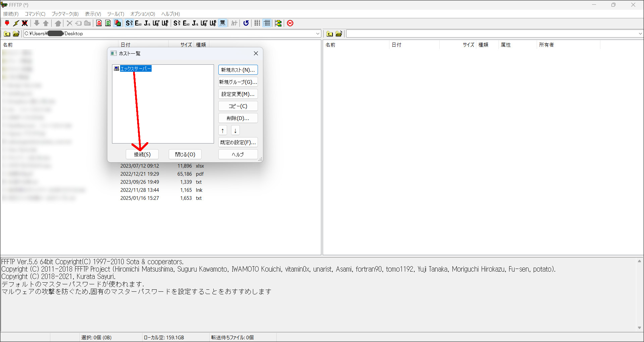Set host kanji code to JIS
The width and height of the screenshot is (644, 342).
[x=147, y=23]
